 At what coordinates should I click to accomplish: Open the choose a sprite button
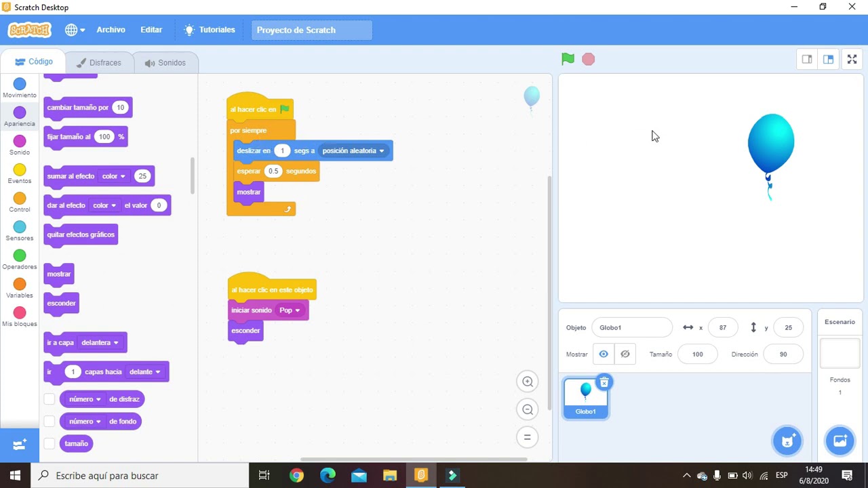(787, 441)
